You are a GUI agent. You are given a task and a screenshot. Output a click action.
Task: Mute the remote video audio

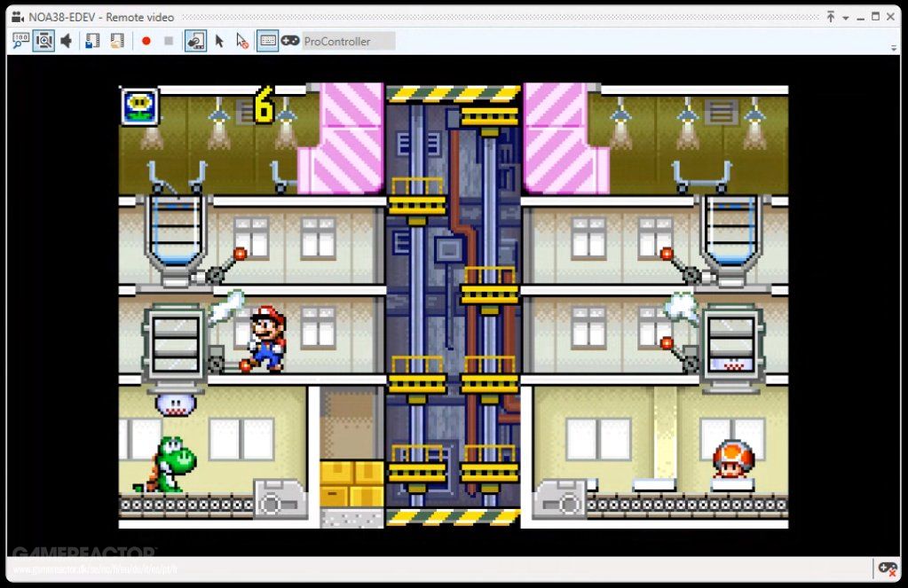pos(66,40)
